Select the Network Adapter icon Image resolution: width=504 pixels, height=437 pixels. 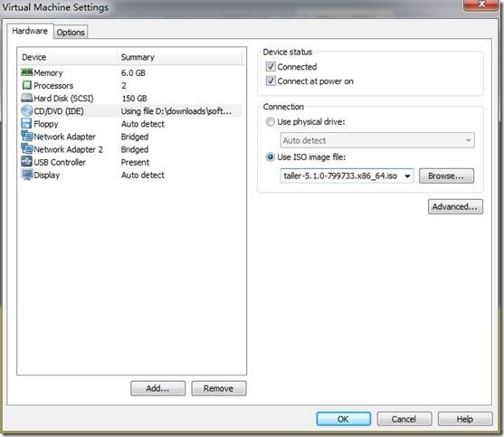click(26, 136)
